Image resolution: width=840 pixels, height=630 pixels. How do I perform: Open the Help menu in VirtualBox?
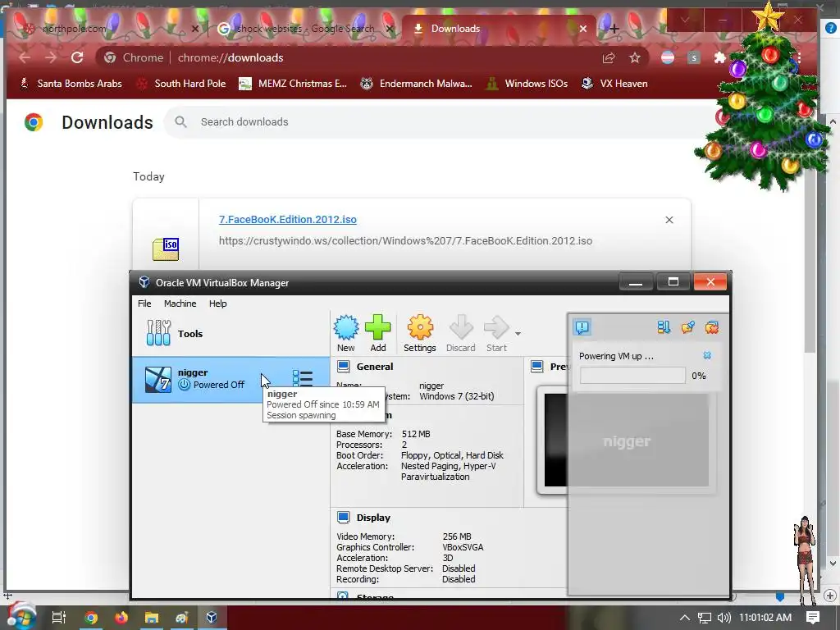click(x=217, y=304)
